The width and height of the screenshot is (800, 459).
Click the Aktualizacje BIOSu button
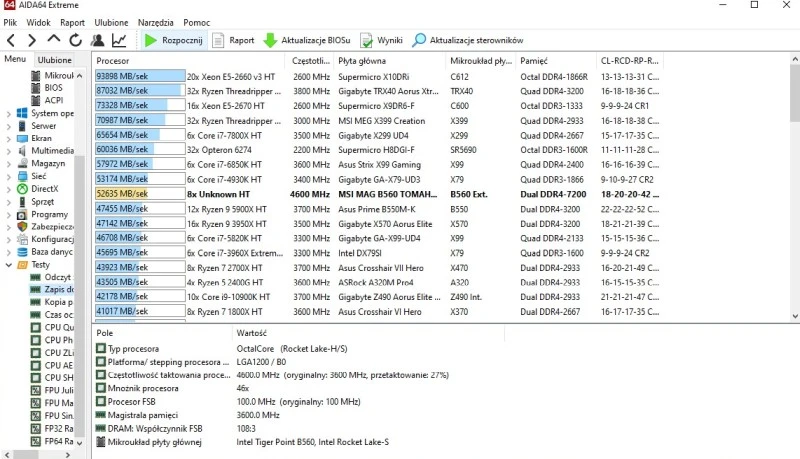[x=307, y=41]
